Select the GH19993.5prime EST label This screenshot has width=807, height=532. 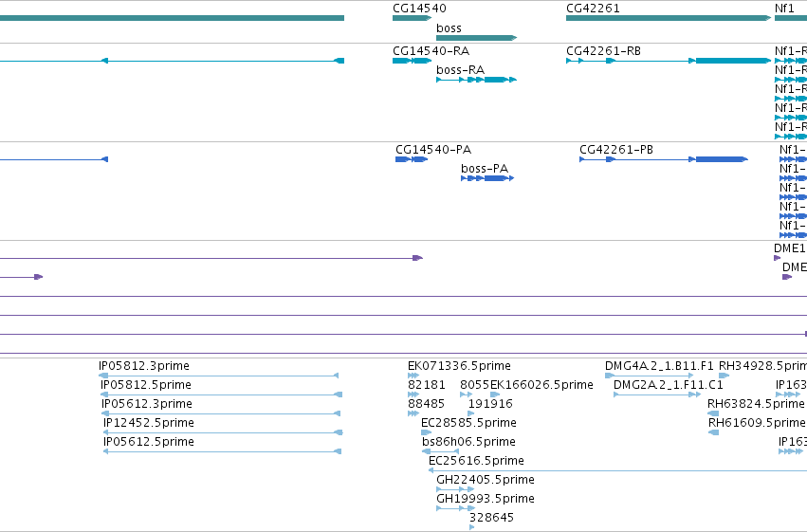coord(486,499)
